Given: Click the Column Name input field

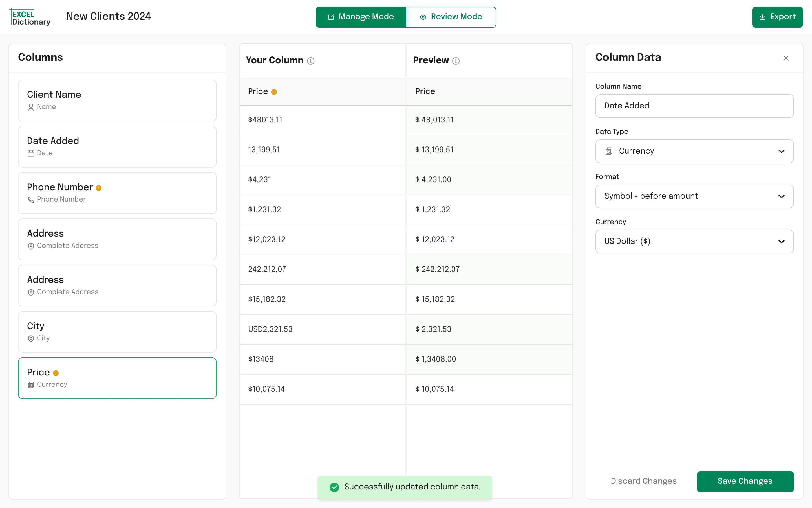Looking at the screenshot, I should [694, 106].
